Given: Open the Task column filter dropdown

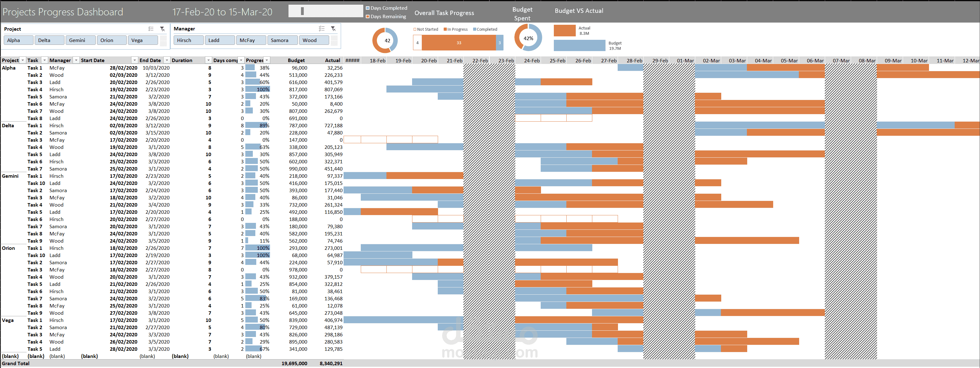Looking at the screenshot, I should coord(44,60).
